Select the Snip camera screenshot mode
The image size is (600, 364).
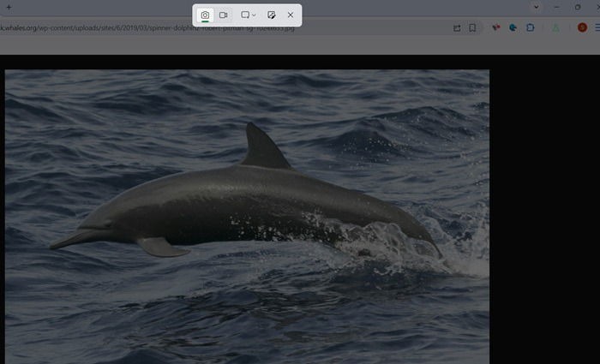pos(205,15)
